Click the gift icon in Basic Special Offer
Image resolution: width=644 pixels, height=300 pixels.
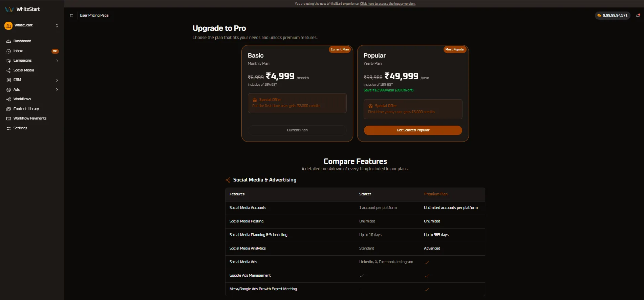pyautogui.click(x=255, y=100)
